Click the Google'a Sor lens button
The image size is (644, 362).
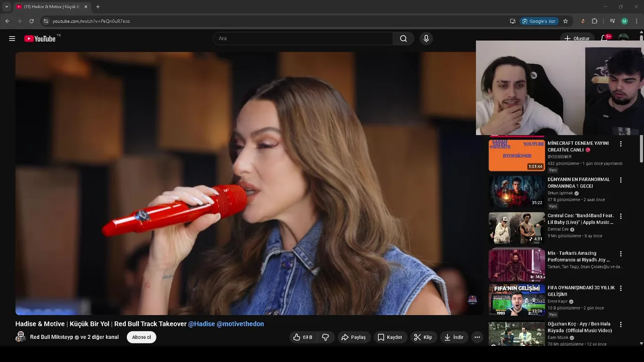pos(539,21)
